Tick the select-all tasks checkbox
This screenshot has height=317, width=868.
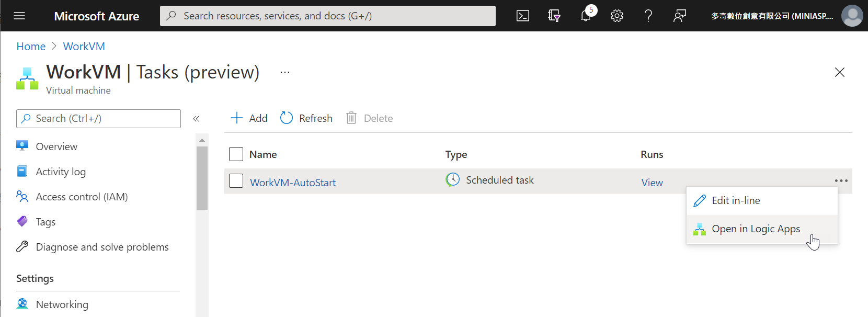pyautogui.click(x=236, y=154)
